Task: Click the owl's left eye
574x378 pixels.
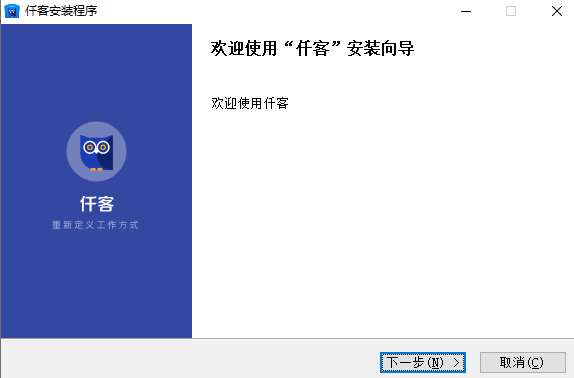Action: pos(90,147)
